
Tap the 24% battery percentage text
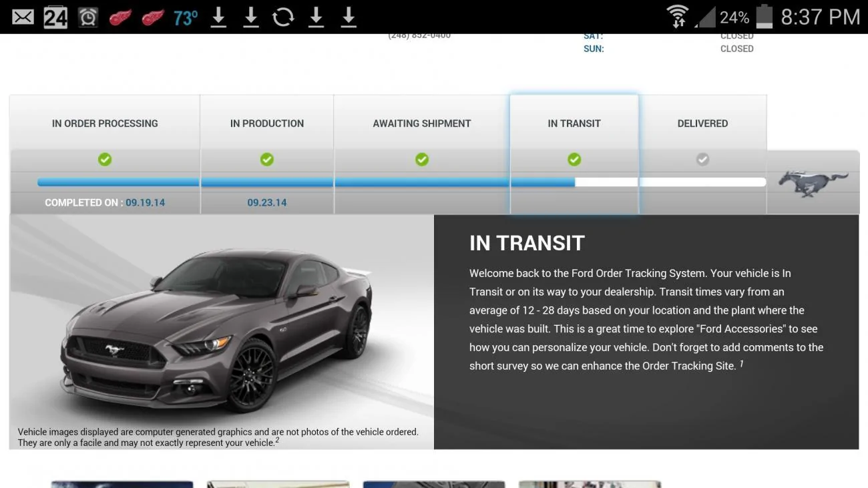tap(734, 17)
